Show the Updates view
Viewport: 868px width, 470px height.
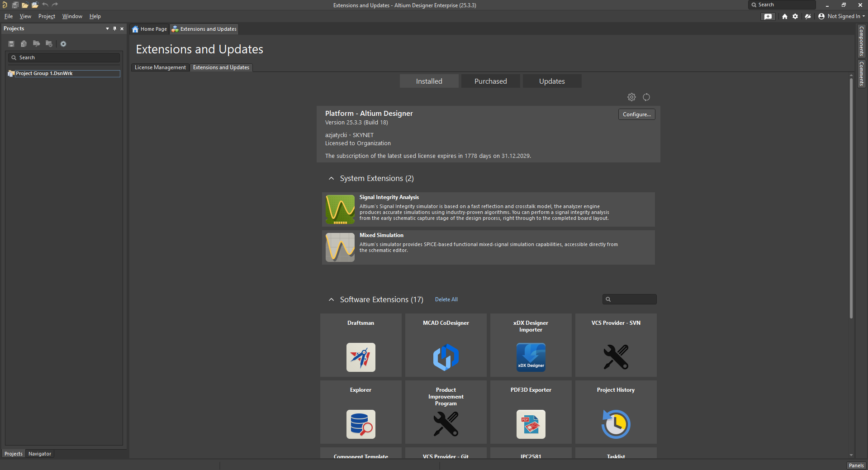pos(552,81)
